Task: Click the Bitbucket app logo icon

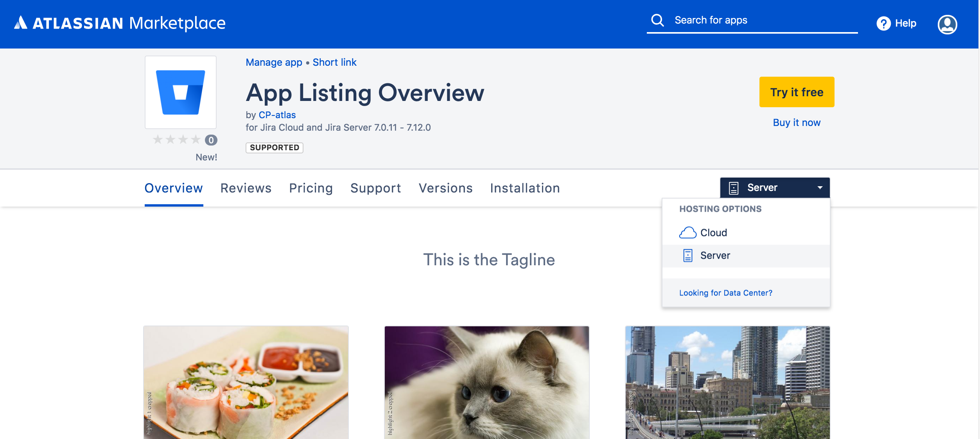Action: pyautogui.click(x=181, y=92)
